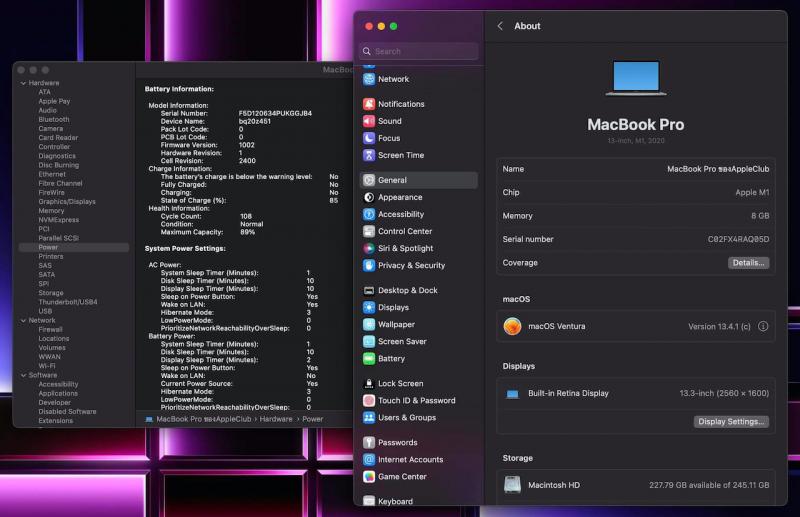Select Apple Pay in hardware list
This screenshot has height=517, width=800.
[54, 102]
